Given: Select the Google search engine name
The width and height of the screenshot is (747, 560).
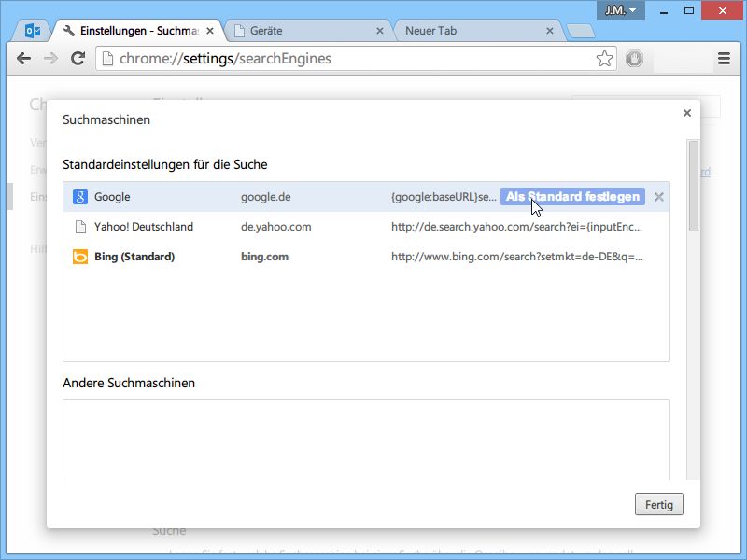Looking at the screenshot, I should [x=112, y=197].
